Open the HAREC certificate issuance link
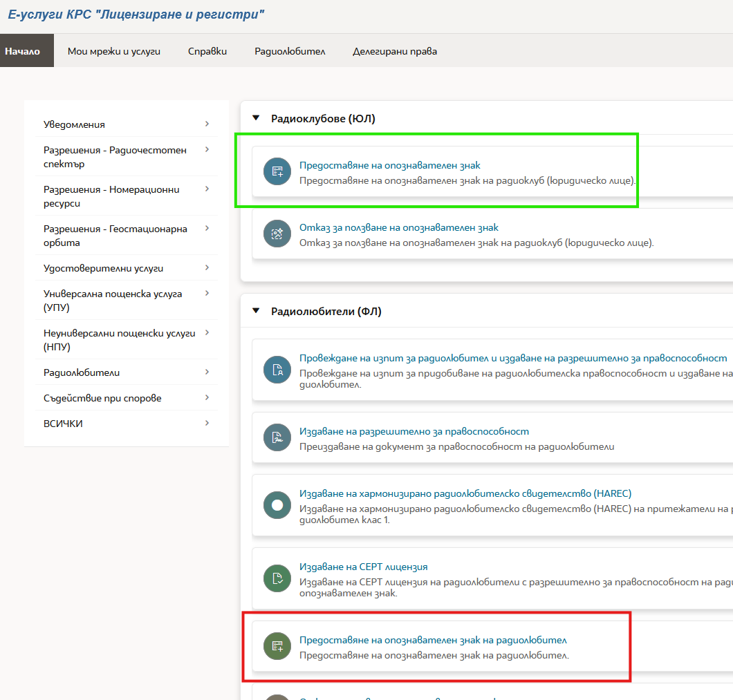This screenshot has width=733, height=700. pos(465,493)
